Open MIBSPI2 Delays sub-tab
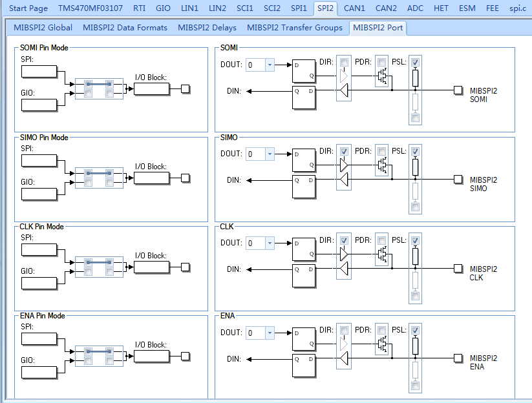532x403 pixels. (207, 28)
